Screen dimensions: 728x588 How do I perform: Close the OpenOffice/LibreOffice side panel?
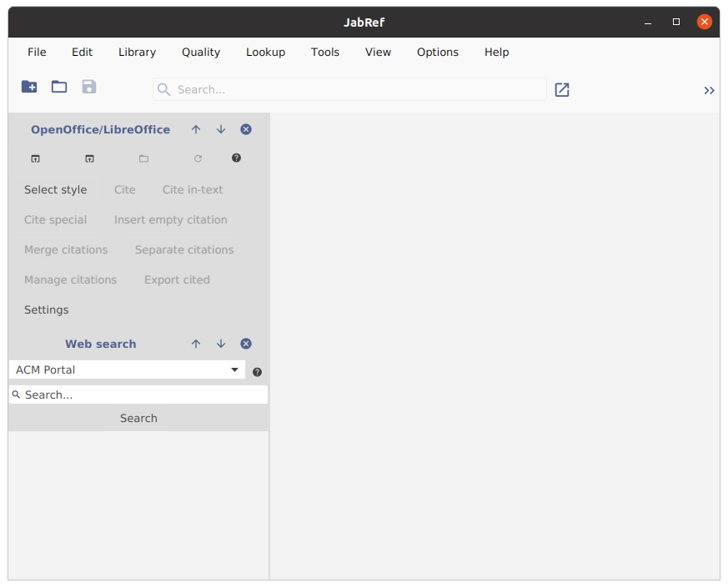click(246, 129)
